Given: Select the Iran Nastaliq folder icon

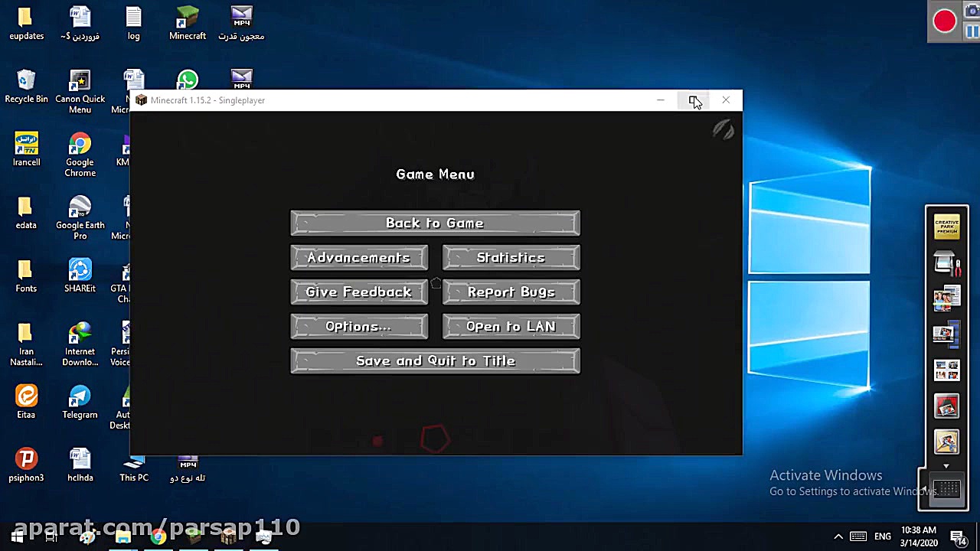Looking at the screenshot, I should pyautogui.click(x=26, y=344).
